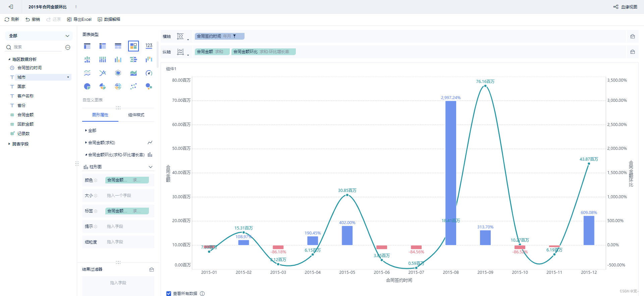Choose the group table chart type

pos(87,46)
